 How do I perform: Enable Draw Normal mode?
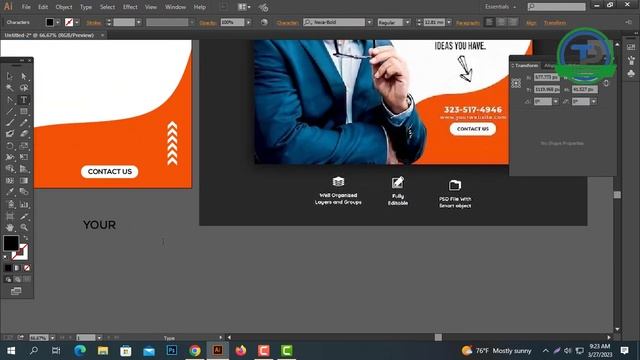tap(8, 279)
